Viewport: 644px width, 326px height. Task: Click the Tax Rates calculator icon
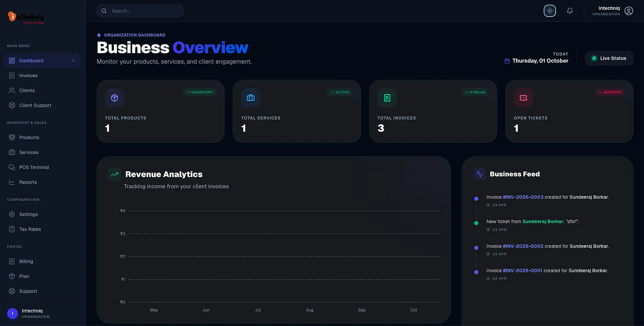coord(12,229)
